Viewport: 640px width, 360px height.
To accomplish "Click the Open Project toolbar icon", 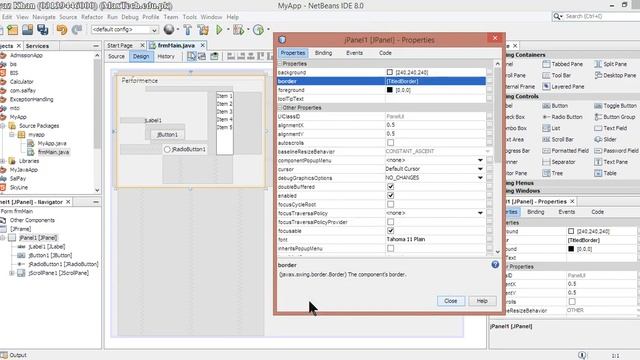I will (27, 30).
